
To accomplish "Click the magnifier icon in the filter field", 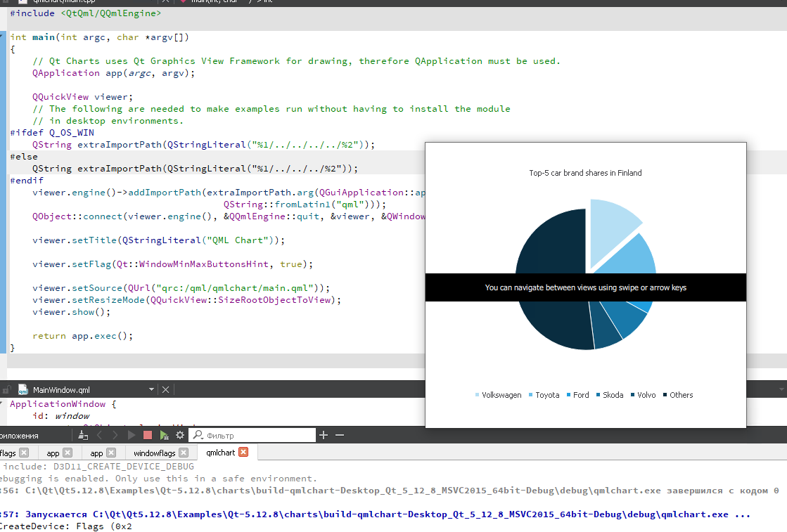I will (x=198, y=435).
